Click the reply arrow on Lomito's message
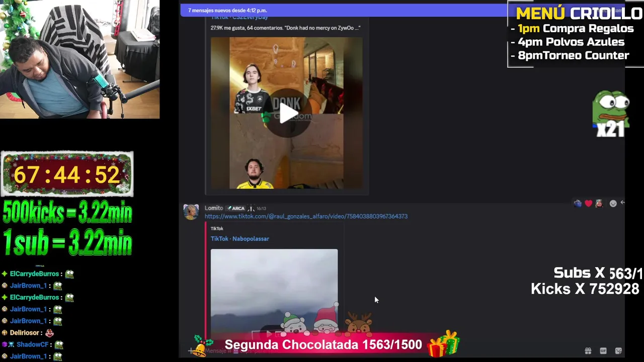 coord(622,203)
